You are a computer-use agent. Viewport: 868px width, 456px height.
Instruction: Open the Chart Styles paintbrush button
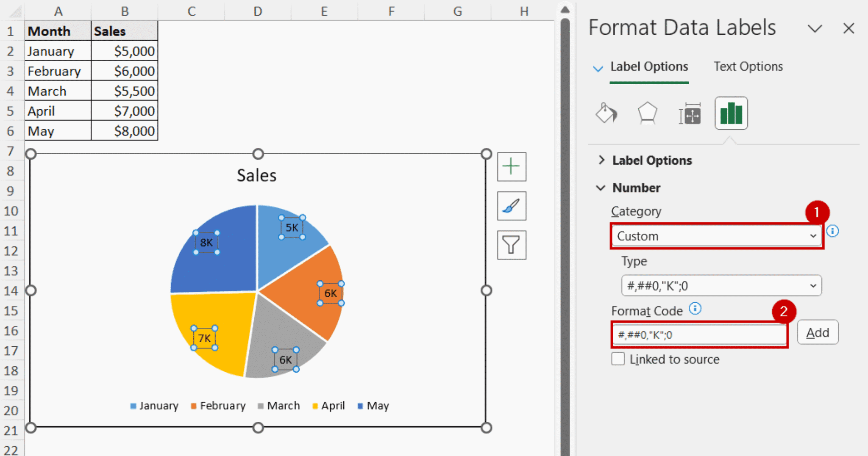click(x=512, y=206)
